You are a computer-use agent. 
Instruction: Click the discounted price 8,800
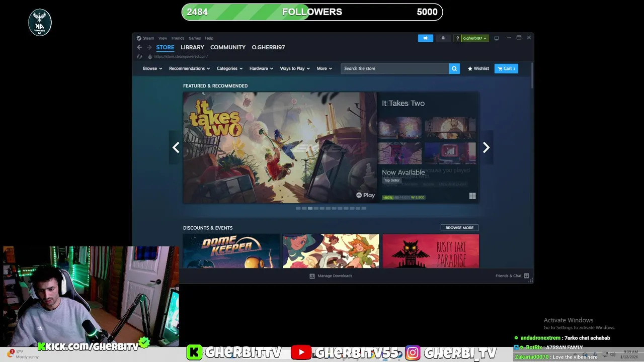click(418, 197)
